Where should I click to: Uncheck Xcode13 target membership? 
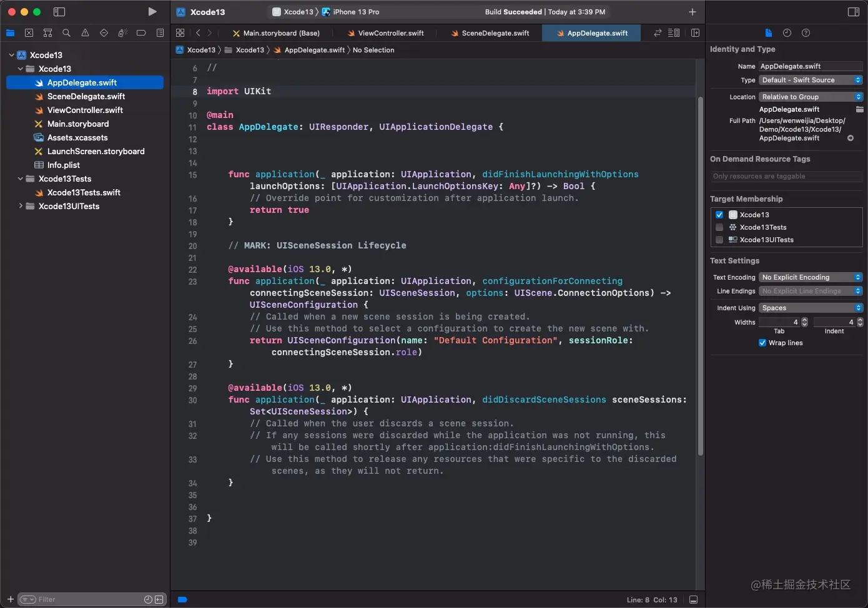coord(719,215)
